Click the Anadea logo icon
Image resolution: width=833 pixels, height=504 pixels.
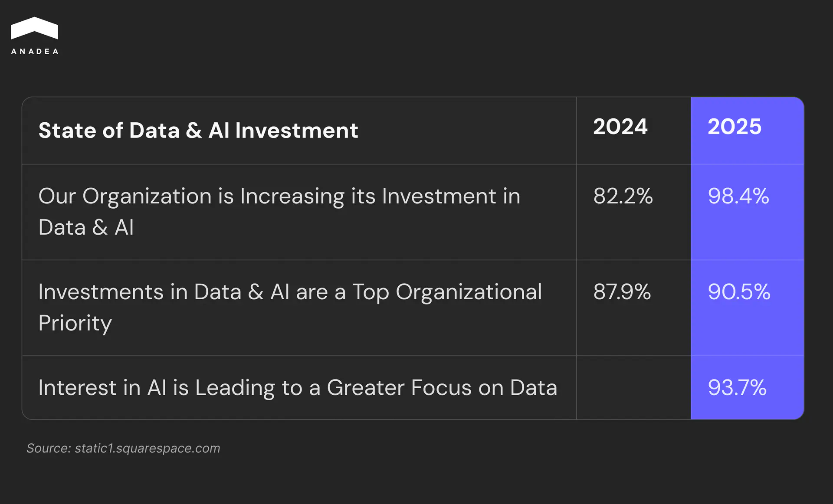click(x=34, y=28)
